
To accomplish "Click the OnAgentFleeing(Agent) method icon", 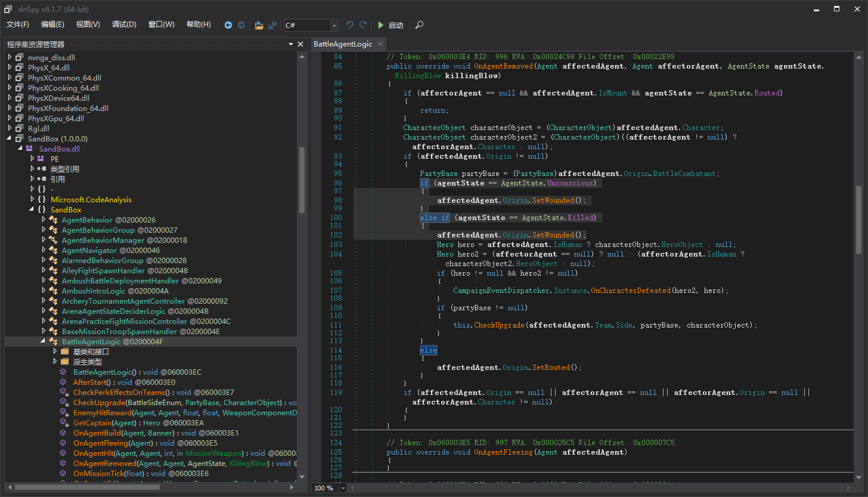I will coord(64,443).
